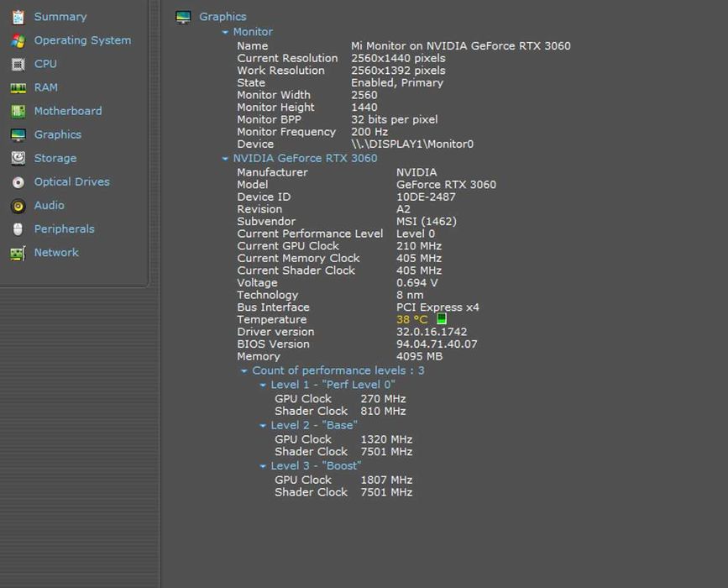728x588 pixels.
Task: Collapse the NVIDIA GeForce RTX 3060 section arrow
Action: pyautogui.click(x=225, y=159)
